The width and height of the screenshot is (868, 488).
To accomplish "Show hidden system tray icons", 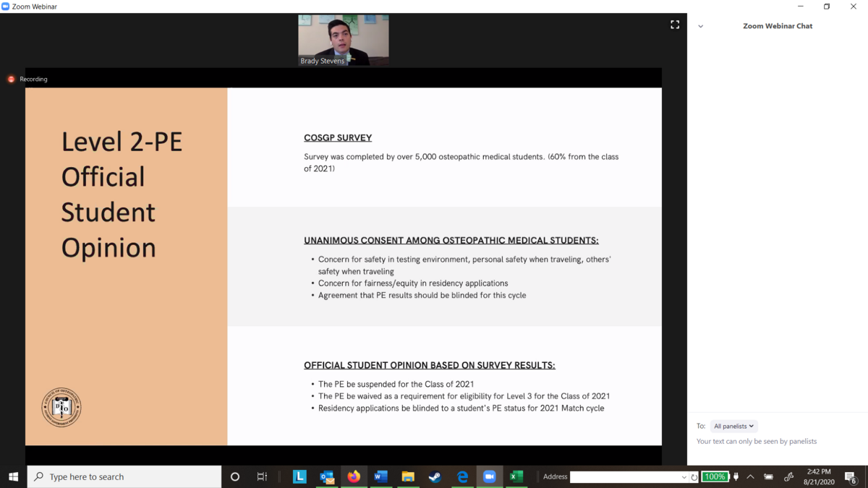I will (750, 476).
